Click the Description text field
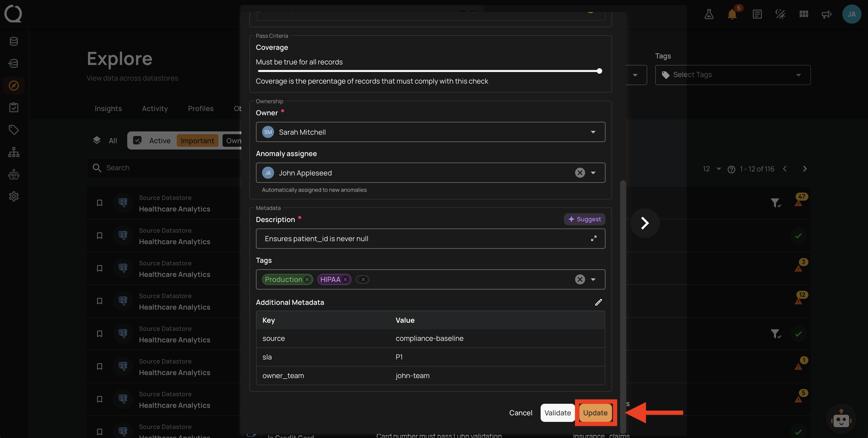The image size is (868, 438). [430, 239]
